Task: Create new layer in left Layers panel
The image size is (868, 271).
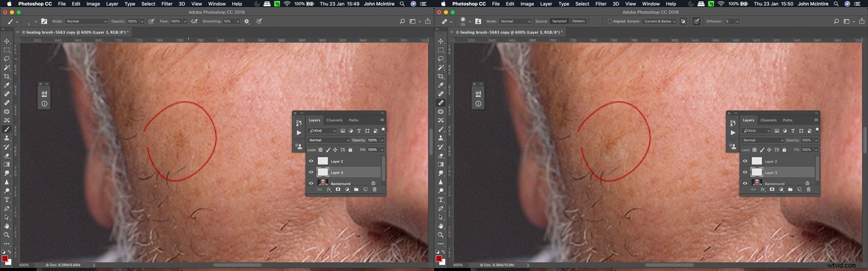Action: tap(365, 189)
